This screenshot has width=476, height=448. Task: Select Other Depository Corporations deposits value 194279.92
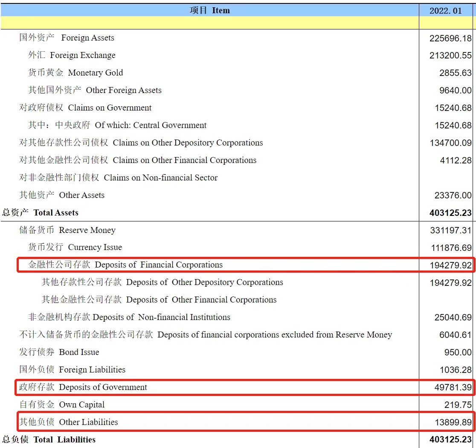[x=451, y=283]
